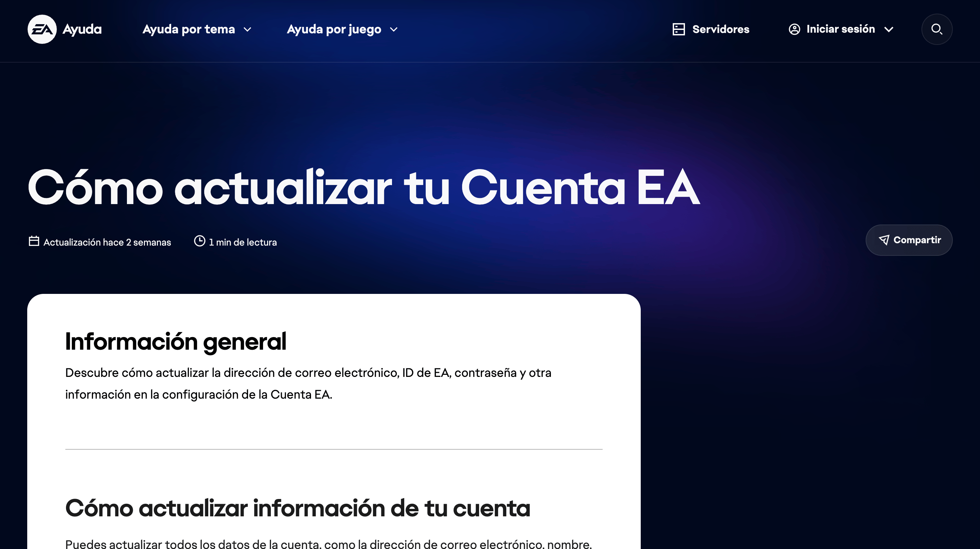The image size is (980, 549).
Task: Click the Cómo actualizar información de tu cuenta heading
Action: click(297, 508)
